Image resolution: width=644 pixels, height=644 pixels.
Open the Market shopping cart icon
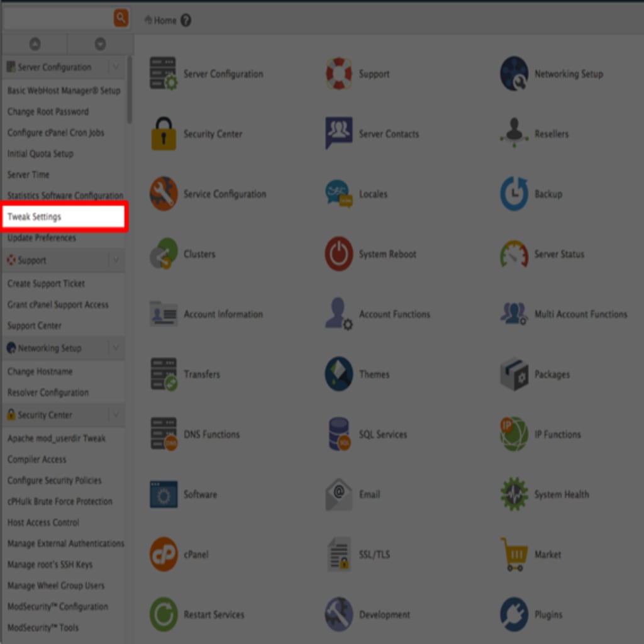[x=514, y=554]
